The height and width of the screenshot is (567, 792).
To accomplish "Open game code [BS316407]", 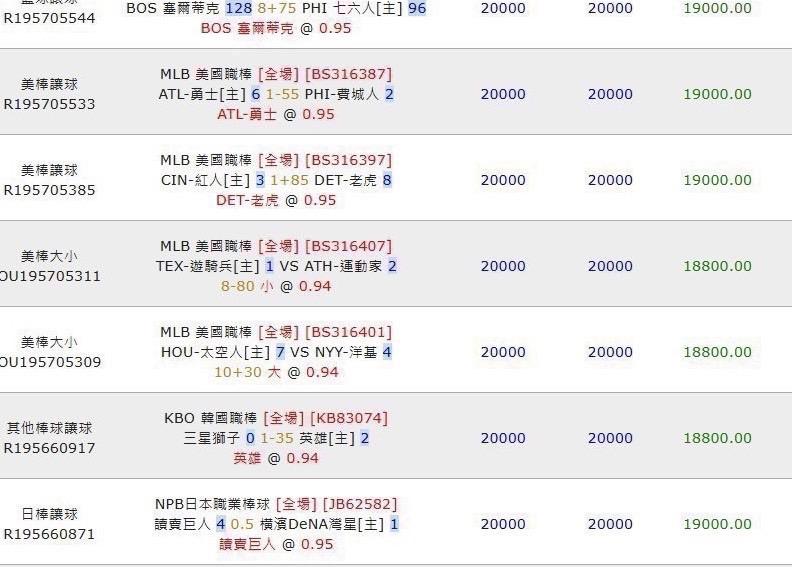I will click(349, 246).
